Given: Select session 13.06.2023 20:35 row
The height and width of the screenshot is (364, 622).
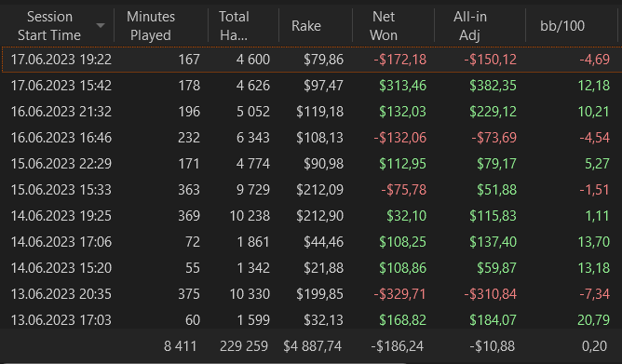Looking at the screenshot, I should click(311, 294).
